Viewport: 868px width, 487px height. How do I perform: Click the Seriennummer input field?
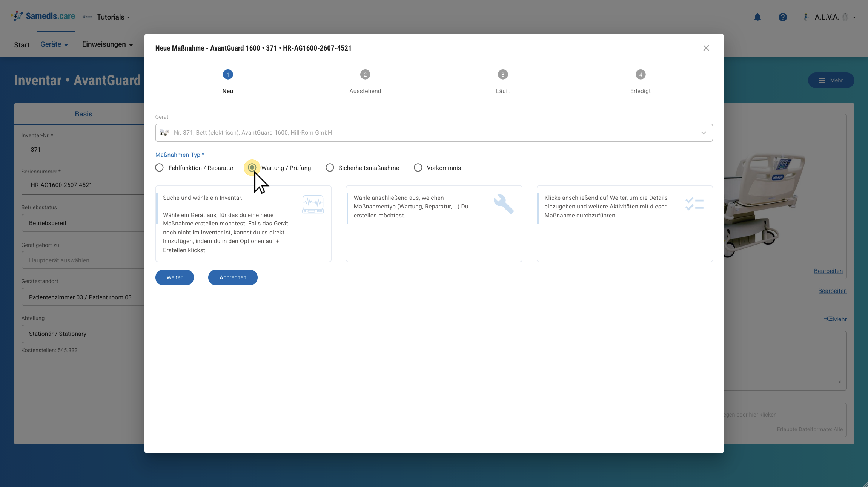coord(83,185)
